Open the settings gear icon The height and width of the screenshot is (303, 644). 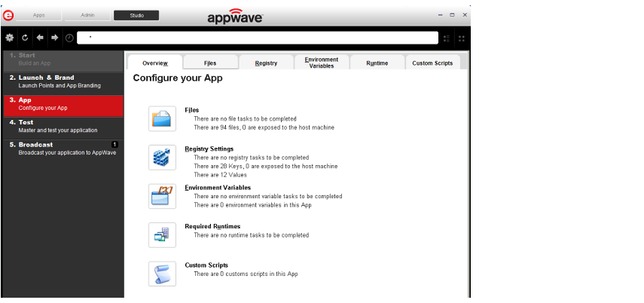point(10,38)
